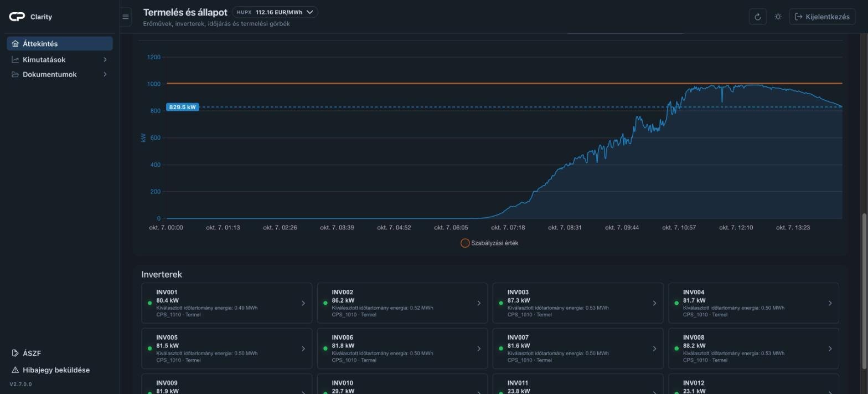This screenshot has height=394, width=868.
Task: Toggle Szabályzási érték legend marker
Action: coord(465,243)
